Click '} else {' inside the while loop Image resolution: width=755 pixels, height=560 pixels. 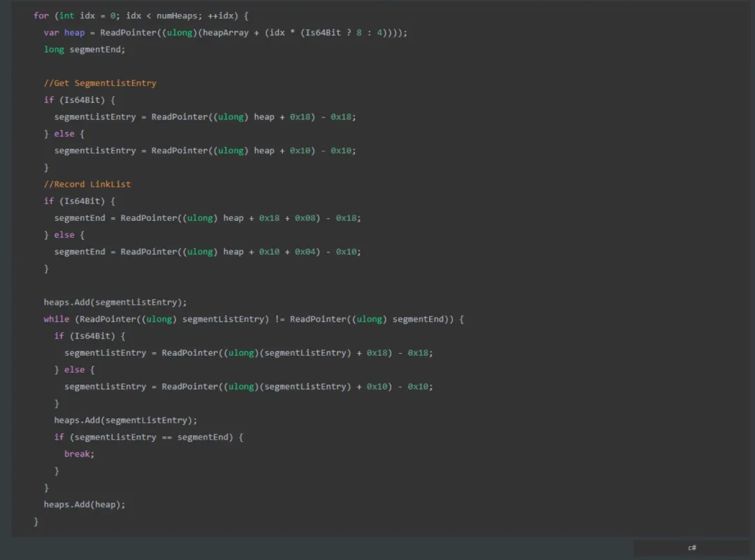coord(74,370)
